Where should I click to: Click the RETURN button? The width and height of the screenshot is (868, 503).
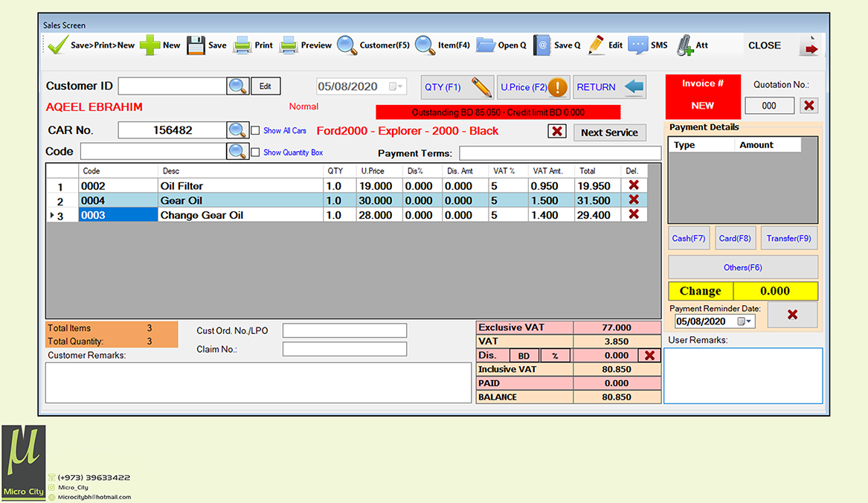pos(609,87)
